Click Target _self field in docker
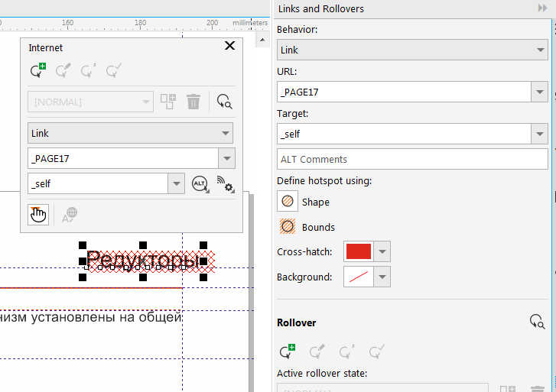556x392 pixels. pos(404,134)
